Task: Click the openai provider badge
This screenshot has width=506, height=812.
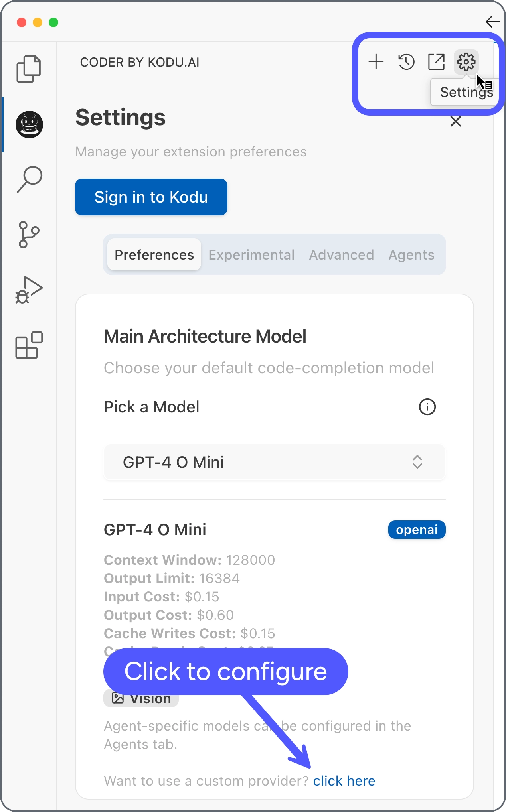Action: pyautogui.click(x=417, y=530)
